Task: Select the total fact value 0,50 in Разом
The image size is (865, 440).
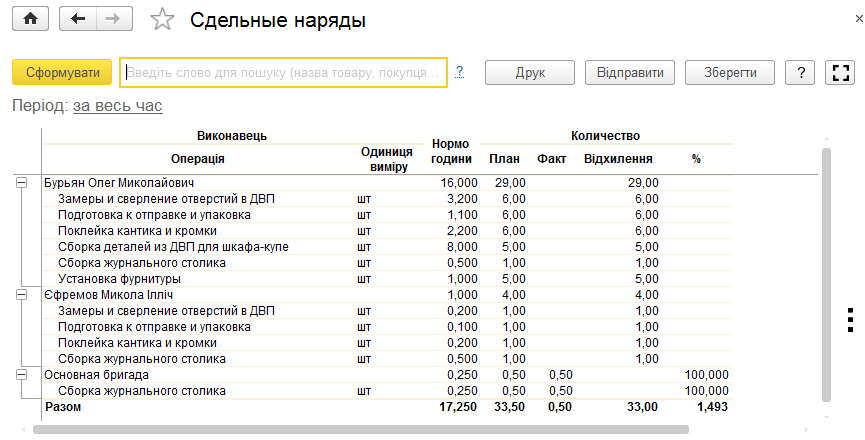Action: click(x=560, y=407)
